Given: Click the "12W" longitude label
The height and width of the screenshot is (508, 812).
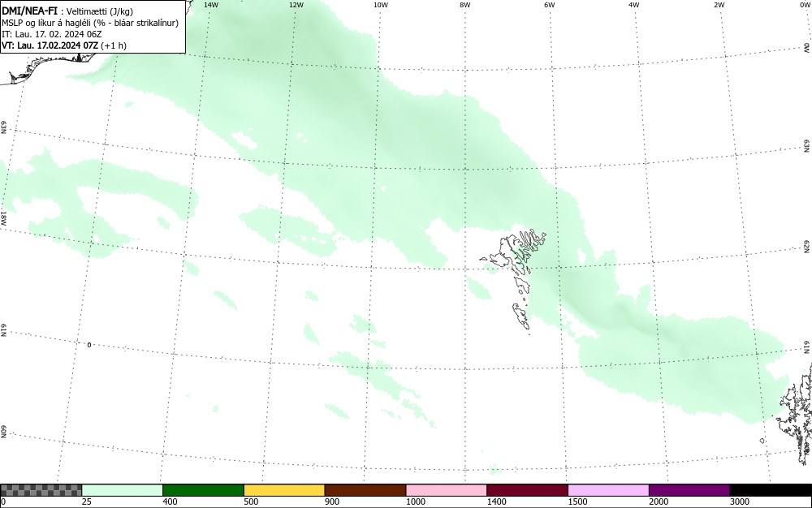Looking at the screenshot, I should coord(296,5).
